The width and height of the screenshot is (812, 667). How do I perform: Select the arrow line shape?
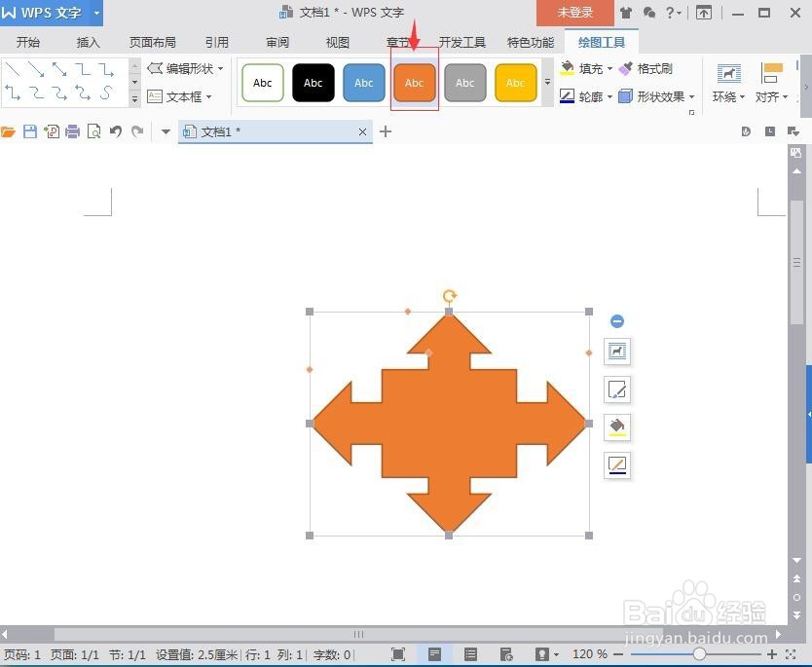[36, 68]
